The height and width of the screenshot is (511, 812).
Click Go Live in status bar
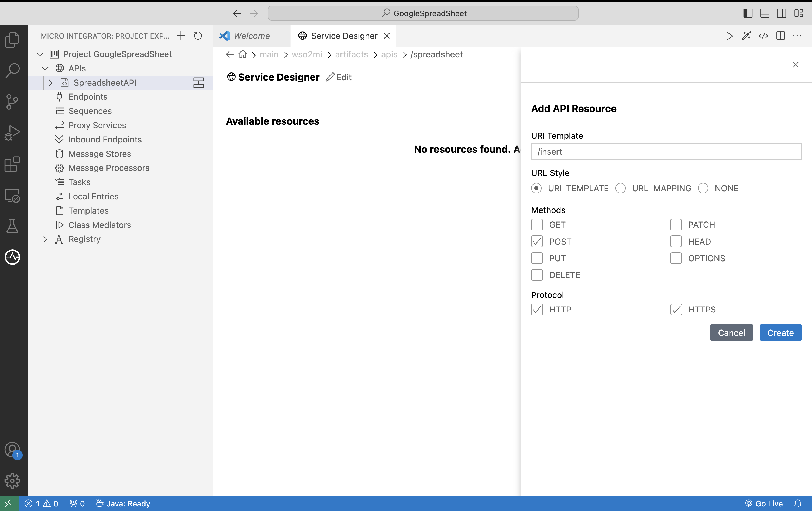point(764,503)
